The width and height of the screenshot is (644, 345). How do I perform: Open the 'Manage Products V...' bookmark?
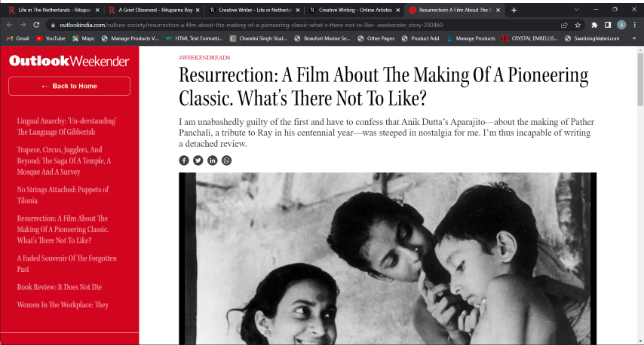(130, 38)
